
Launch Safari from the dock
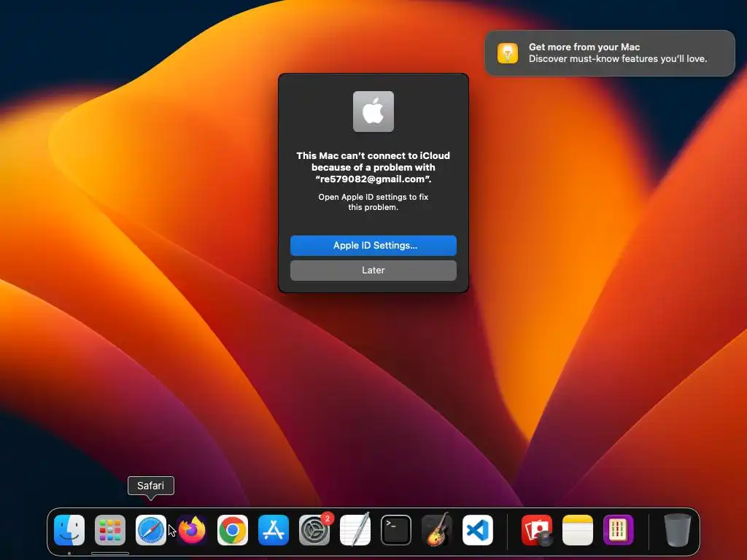(x=151, y=529)
